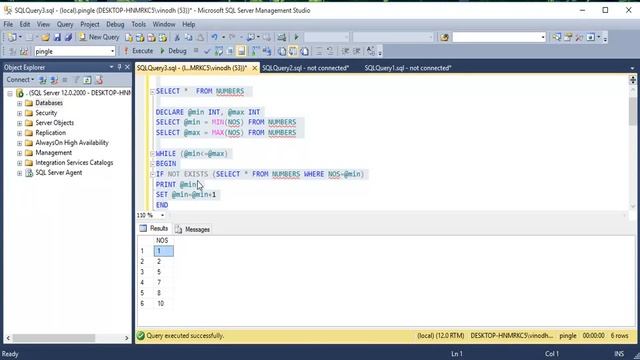This screenshot has width=640, height=360.
Task: Click the Parse checkmark icon
Action: tap(207, 51)
